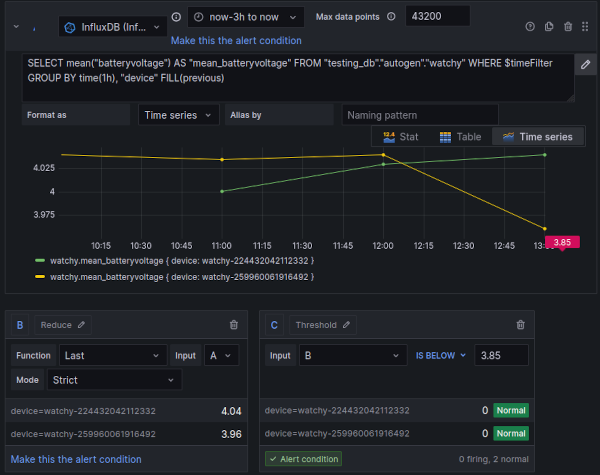This screenshot has height=475, width=600.
Task: Delete the Threshold expression C
Action: (520, 325)
